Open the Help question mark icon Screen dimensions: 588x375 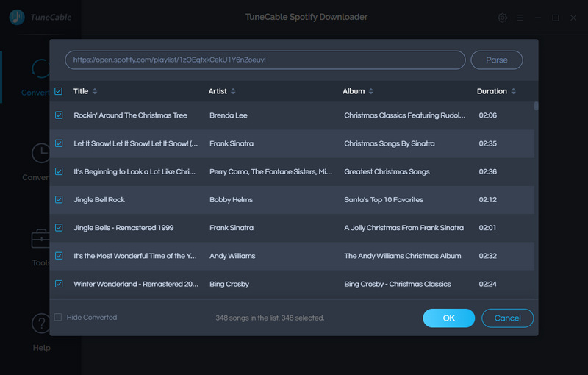coord(41,323)
